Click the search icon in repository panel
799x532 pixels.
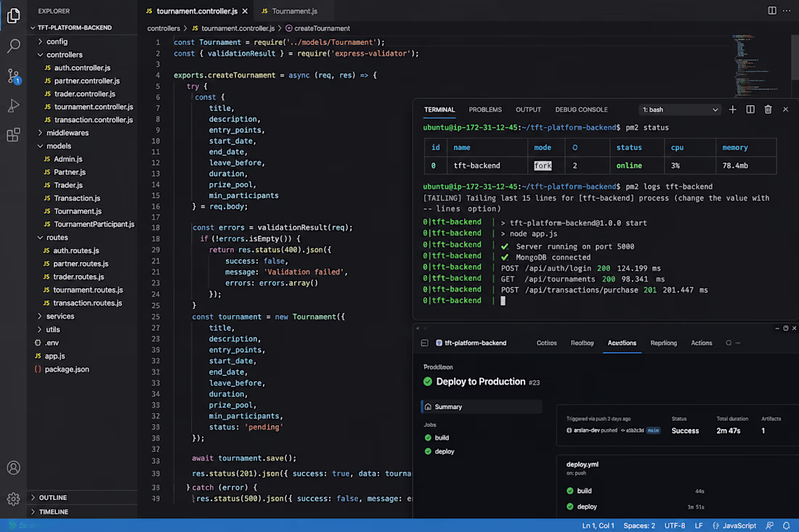pyautogui.click(x=729, y=343)
